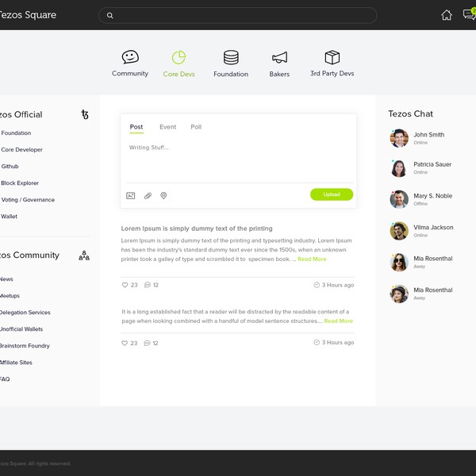The height and width of the screenshot is (476, 476).
Task: Open the Affiliate Sites link
Action: click(16, 363)
